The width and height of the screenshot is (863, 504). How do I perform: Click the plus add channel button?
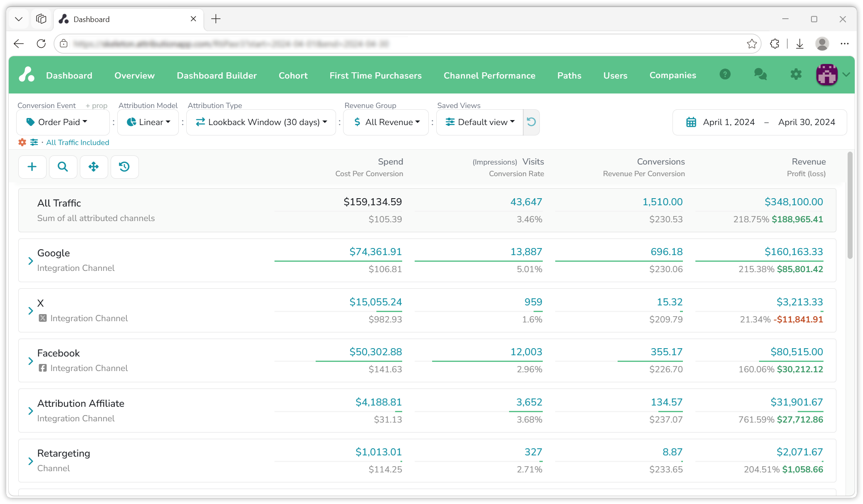pos(32,167)
